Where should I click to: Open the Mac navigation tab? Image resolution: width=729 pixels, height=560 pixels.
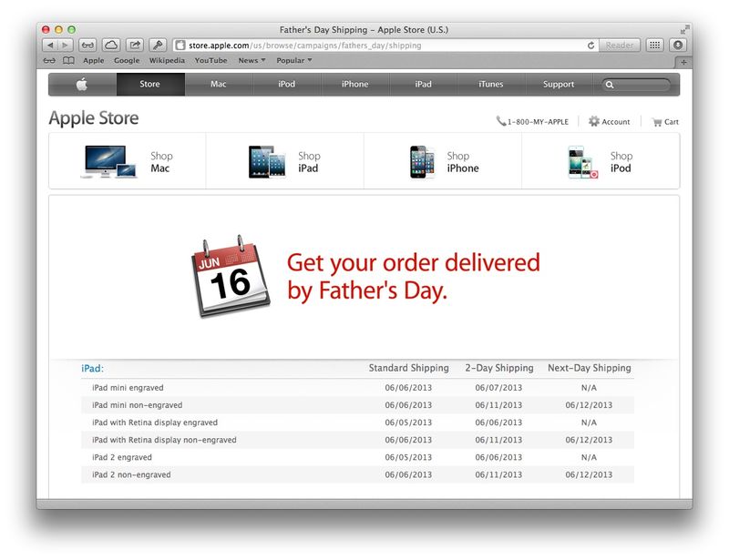218,84
